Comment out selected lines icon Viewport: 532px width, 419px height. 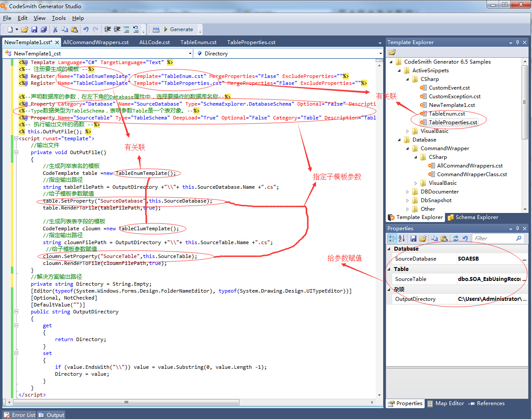point(126,29)
